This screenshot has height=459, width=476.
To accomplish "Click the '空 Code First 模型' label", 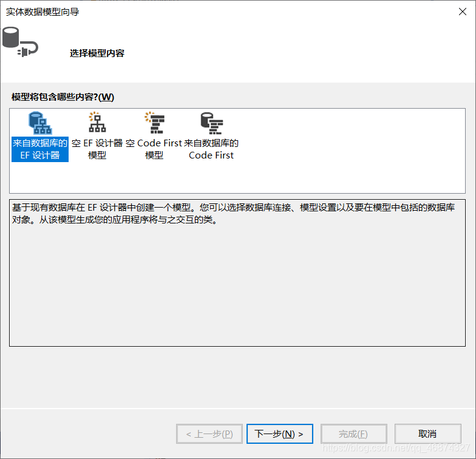I will 154,149.
